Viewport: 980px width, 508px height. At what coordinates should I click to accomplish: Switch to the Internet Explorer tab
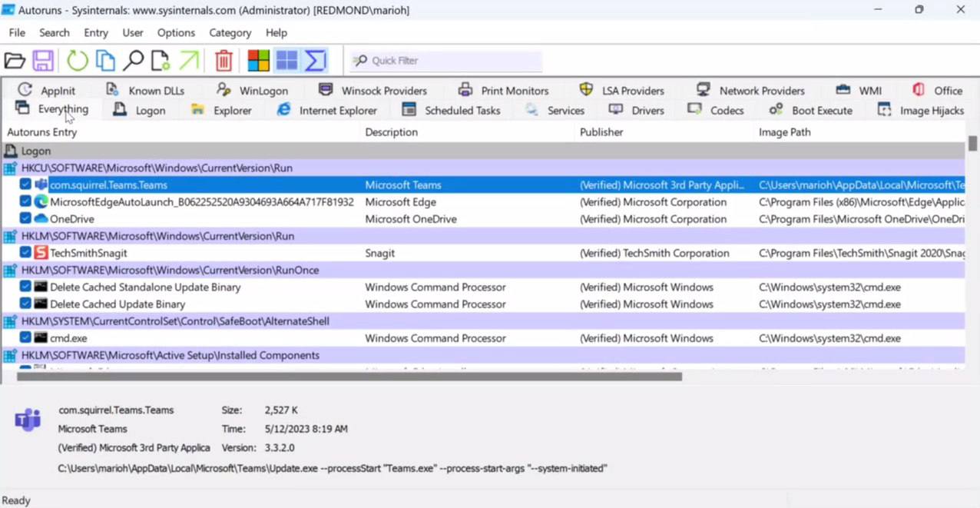pos(327,110)
